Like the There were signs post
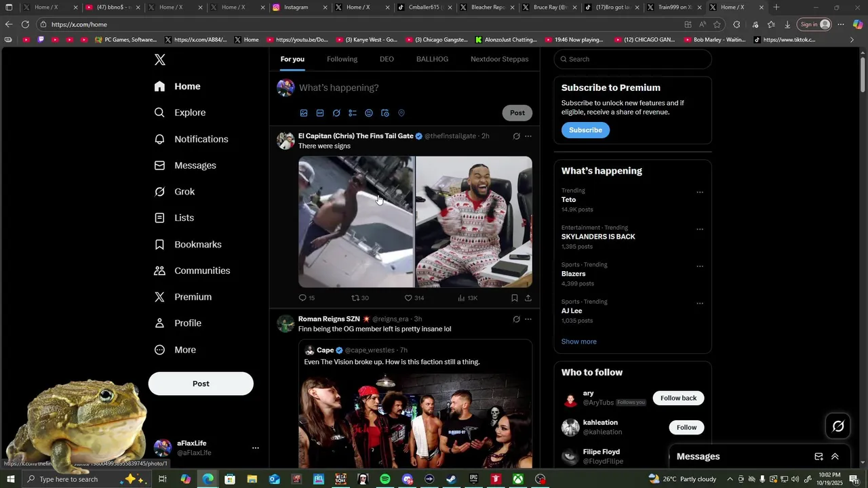This screenshot has width=868, height=488. (x=414, y=298)
